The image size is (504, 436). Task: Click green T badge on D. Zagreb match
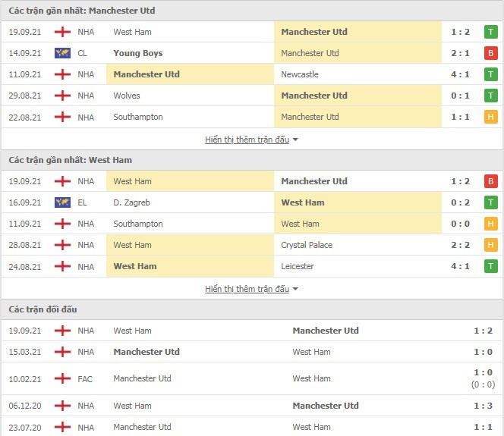[x=490, y=202]
